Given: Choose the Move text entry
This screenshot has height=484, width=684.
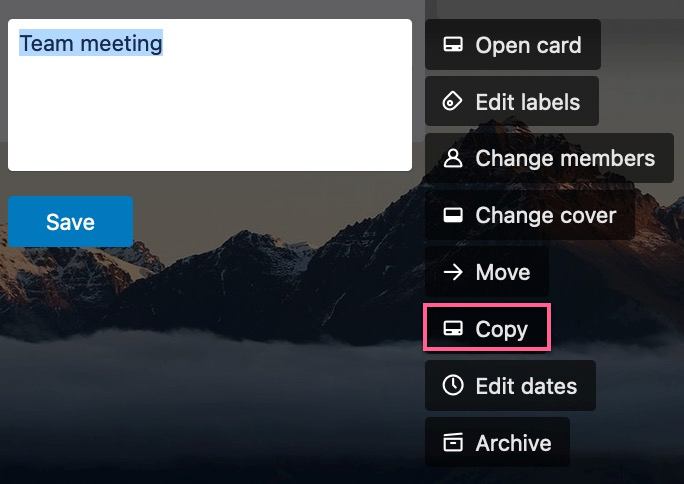Looking at the screenshot, I should [x=503, y=272].
